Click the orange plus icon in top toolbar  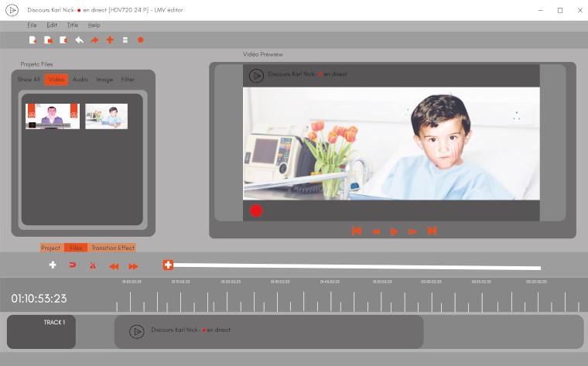(x=110, y=39)
